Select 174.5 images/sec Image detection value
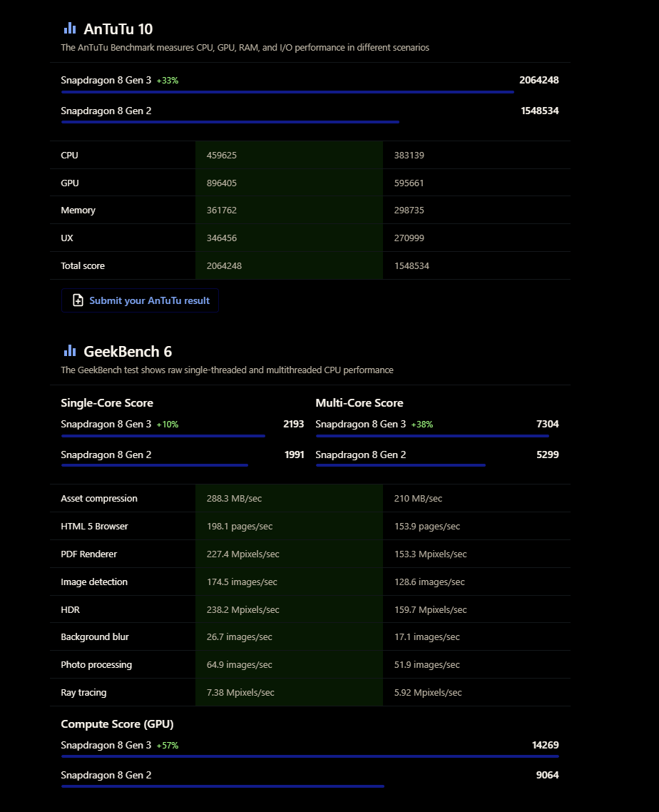This screenshot has height=812, width=659. click(242, 582)
